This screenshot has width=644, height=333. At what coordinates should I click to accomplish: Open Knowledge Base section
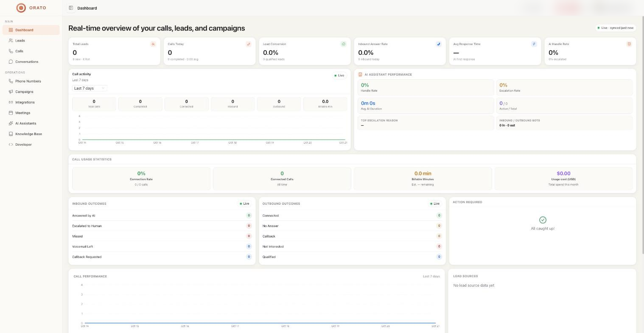coord(31,134)
